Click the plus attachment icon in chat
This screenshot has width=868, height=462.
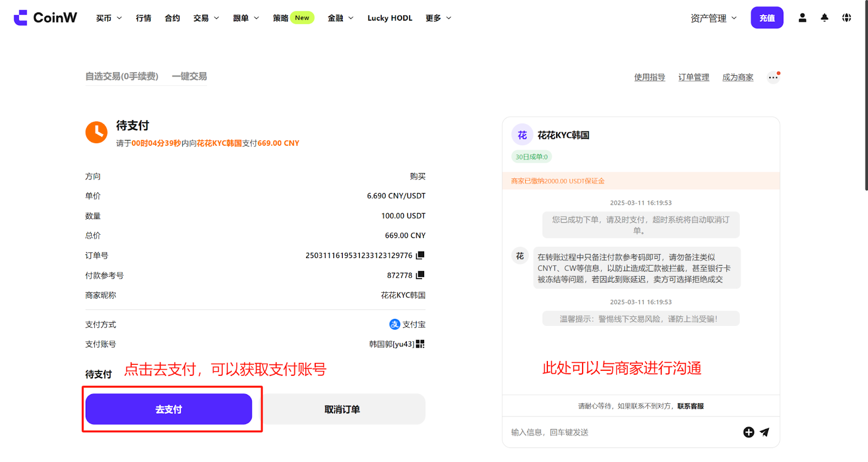tap(749, 432)
